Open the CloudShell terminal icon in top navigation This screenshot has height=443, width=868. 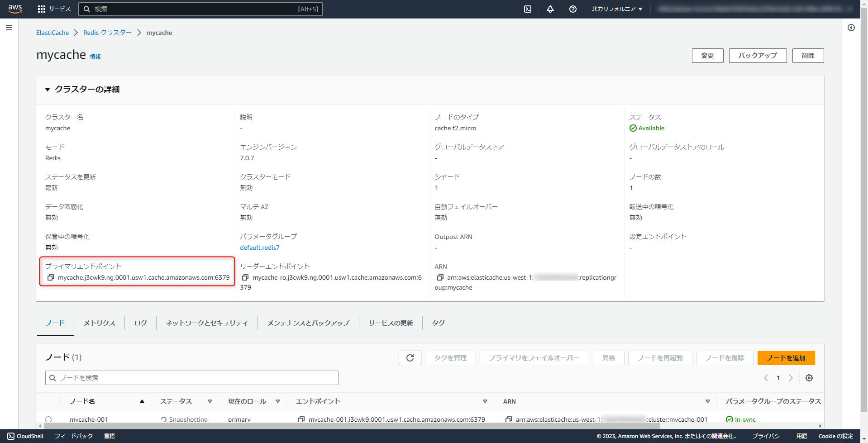(x=527, y=9)
